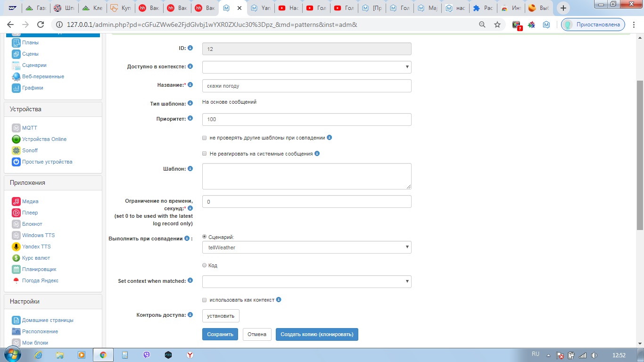
Task: Open the Плеер play icon
Action: coord(16,213)
